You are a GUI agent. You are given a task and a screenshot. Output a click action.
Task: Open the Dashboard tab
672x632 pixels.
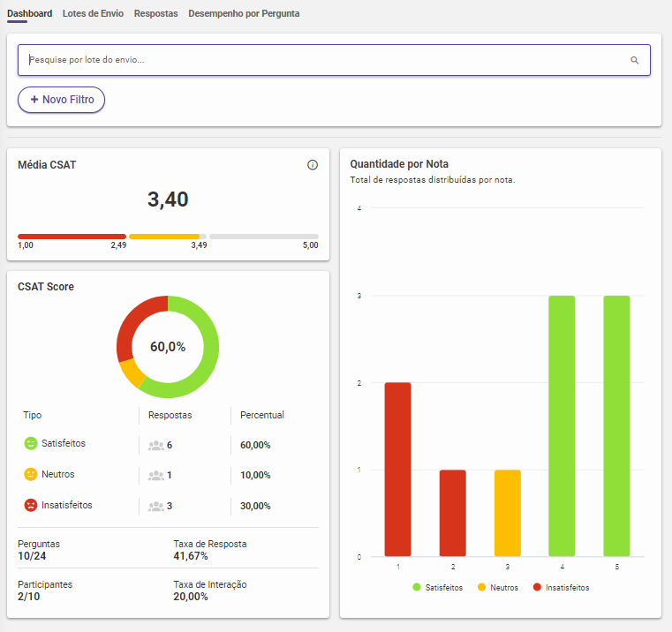29,14
